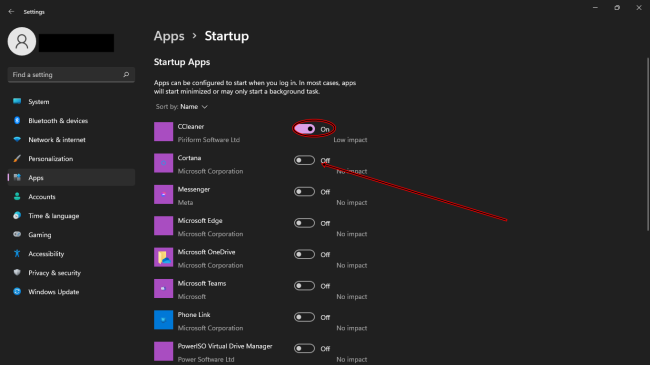Image resolution: width=650 pixels, height=365 pixels.
Task: Click in the Find a setting field
Action: click(71, 75)
